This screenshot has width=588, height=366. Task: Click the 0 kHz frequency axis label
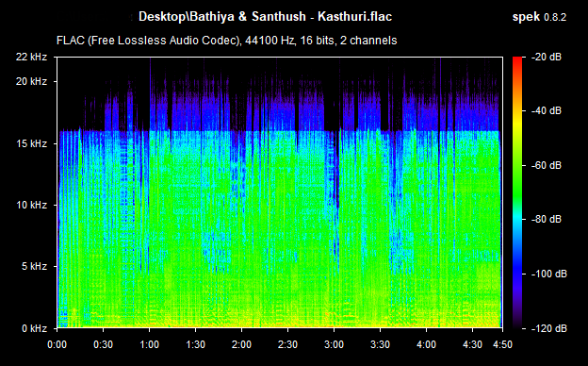(x=34, y=328)
